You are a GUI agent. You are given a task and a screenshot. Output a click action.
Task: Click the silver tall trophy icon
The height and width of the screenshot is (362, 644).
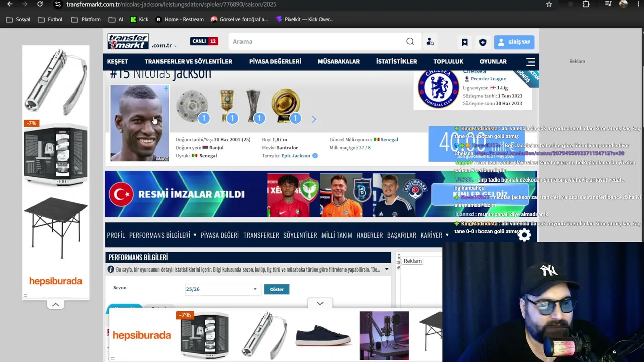point(253,106)
